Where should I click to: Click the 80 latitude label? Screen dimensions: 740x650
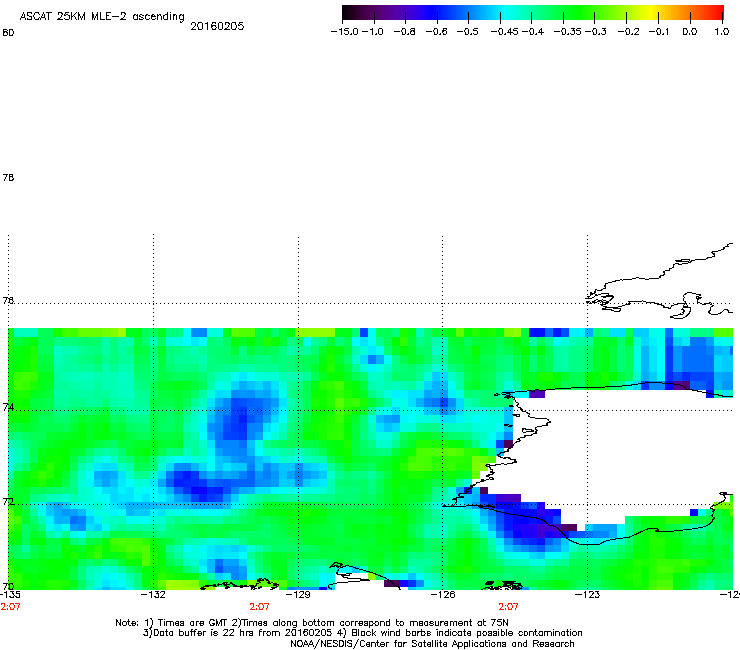point(8,33)
